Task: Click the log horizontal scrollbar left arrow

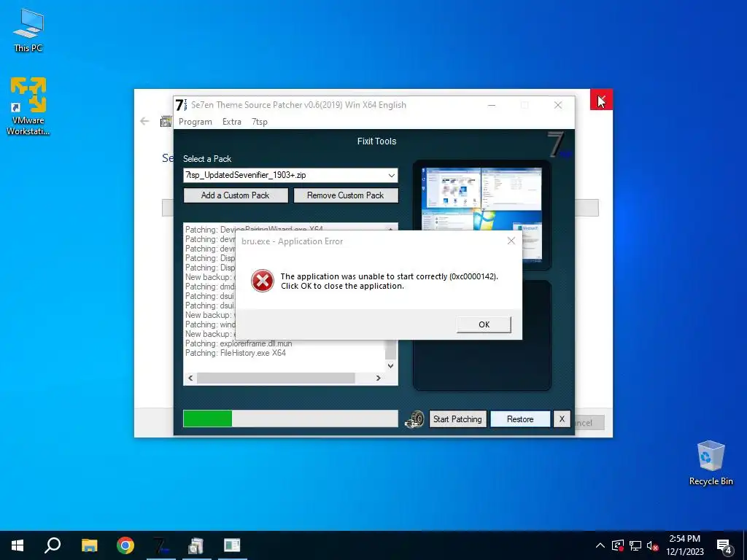Action: point(190,378)
